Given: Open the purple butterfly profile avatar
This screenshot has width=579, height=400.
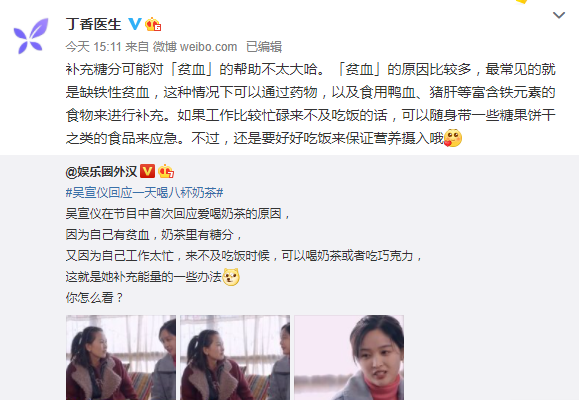Looking at the screenshot, I should [x=31, y=36].
